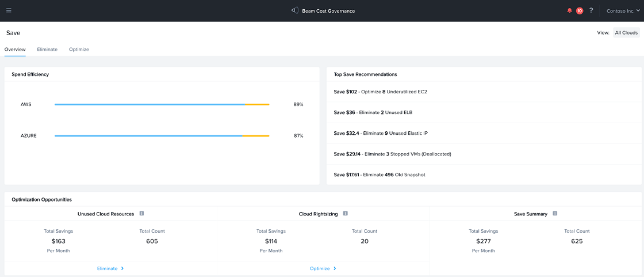Click the AZURE spend efficiency bar
The height and width of the screenshot is (277, 644).
pyautogui.click(x=162, y=136)
